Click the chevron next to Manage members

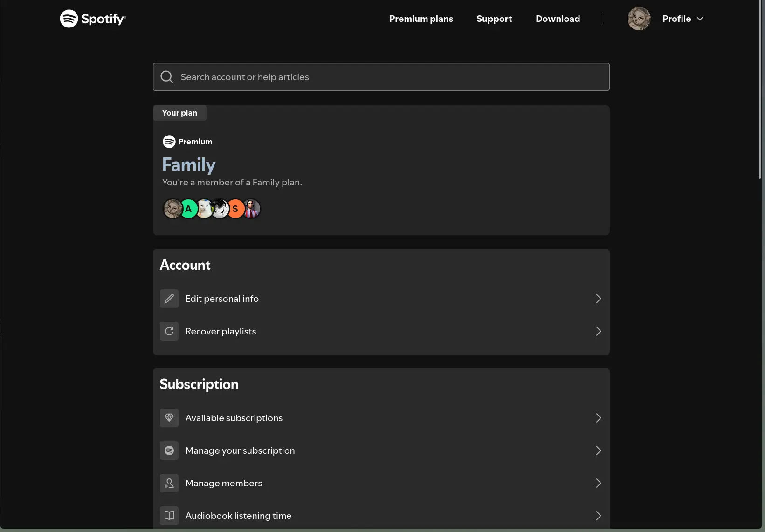tap(599, 483)
